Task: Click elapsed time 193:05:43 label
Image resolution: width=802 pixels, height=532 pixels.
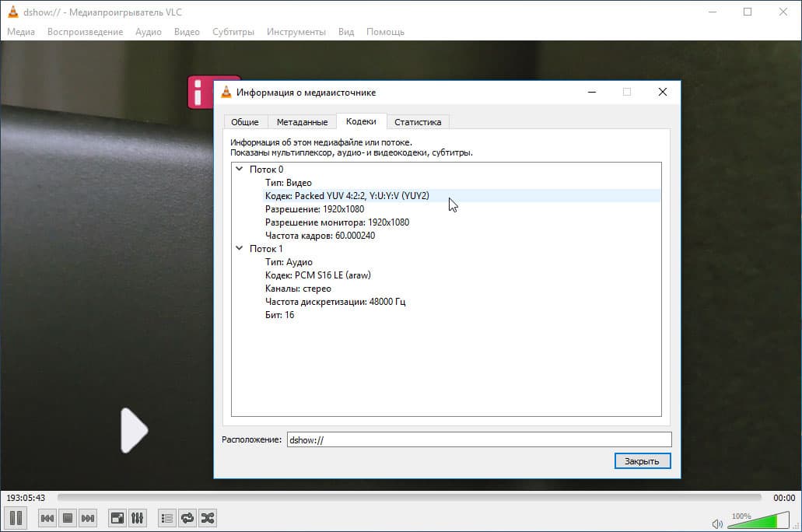Action: coord(26,498)
